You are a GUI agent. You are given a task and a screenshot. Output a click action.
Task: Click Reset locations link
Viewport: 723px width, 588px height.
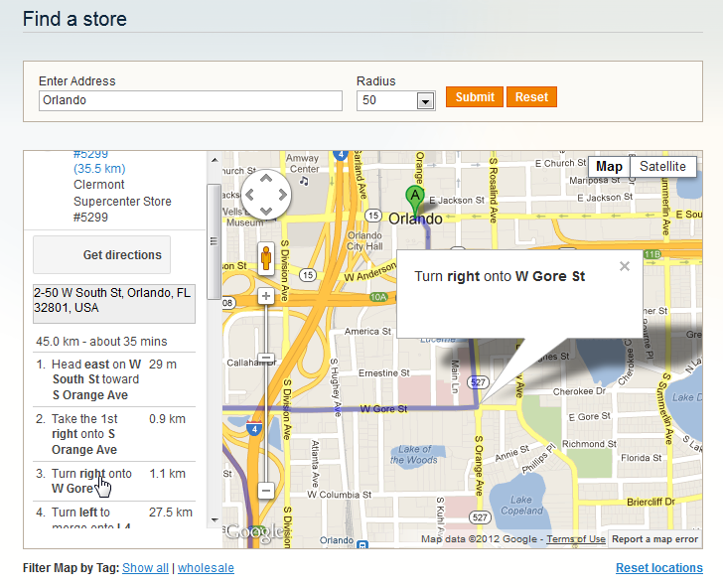[658, 568]
